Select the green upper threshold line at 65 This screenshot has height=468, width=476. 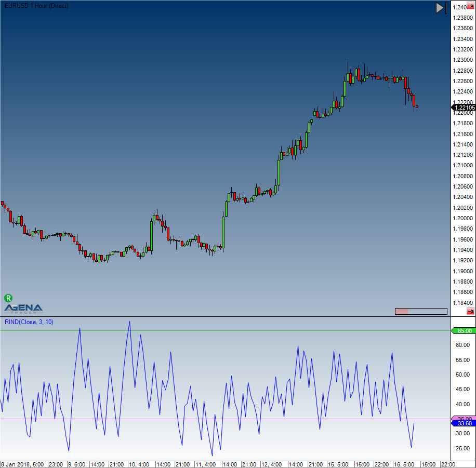[x=208, y=330]
